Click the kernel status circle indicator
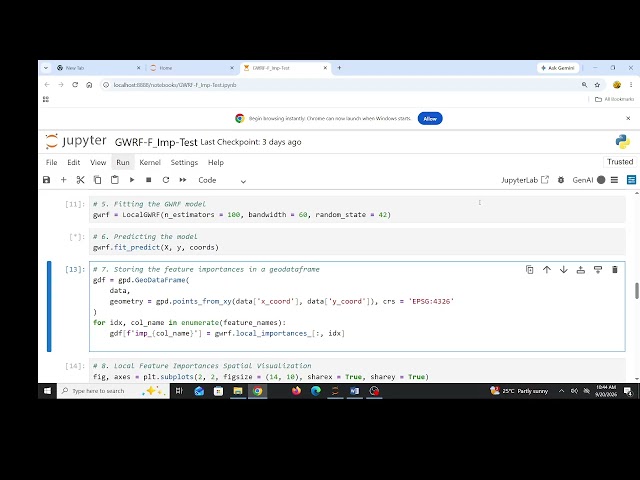Screen dimensions: 640x480 pyautogui.click(x=601, y=180)
